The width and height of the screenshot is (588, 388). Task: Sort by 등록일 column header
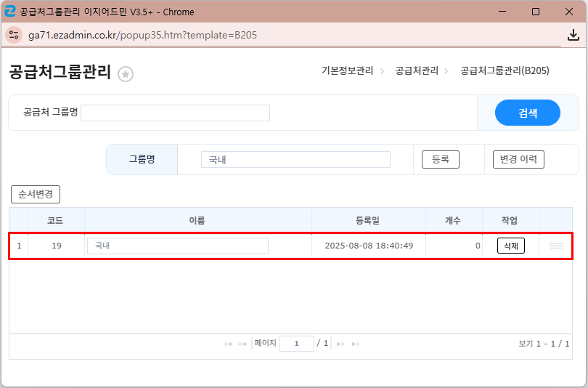coord(368,220)
